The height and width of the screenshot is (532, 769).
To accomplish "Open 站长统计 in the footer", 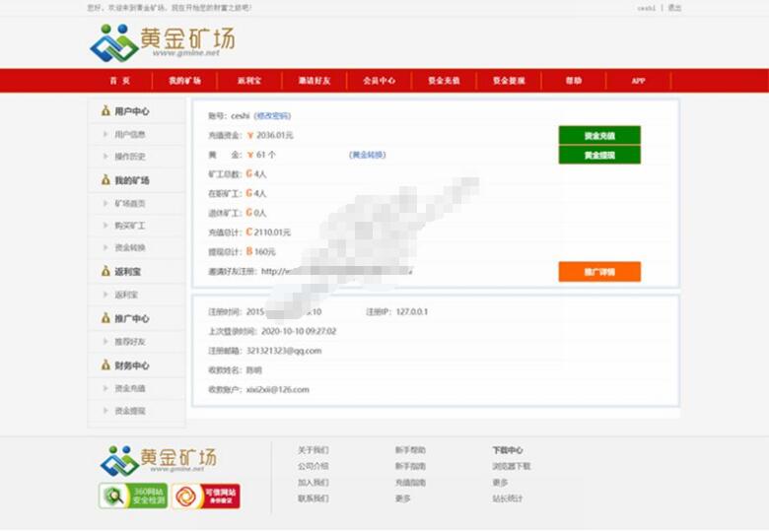I will click(508, 499).
